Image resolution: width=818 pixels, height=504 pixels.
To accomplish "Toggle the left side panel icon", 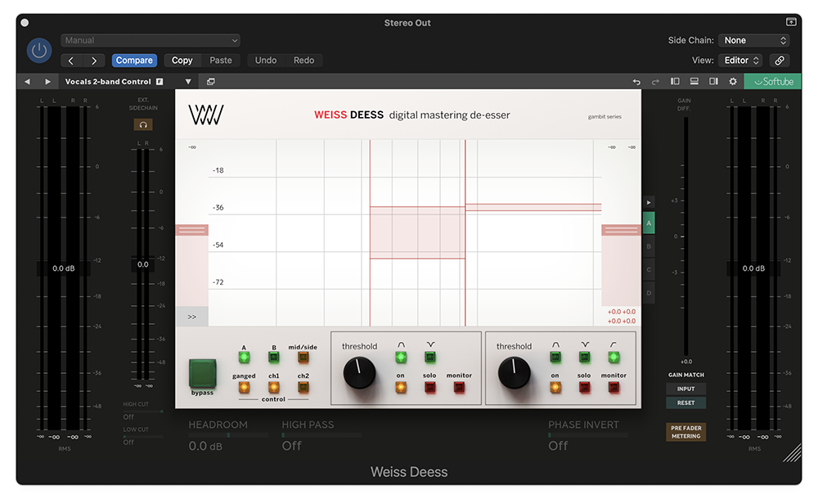I will 675,81.
